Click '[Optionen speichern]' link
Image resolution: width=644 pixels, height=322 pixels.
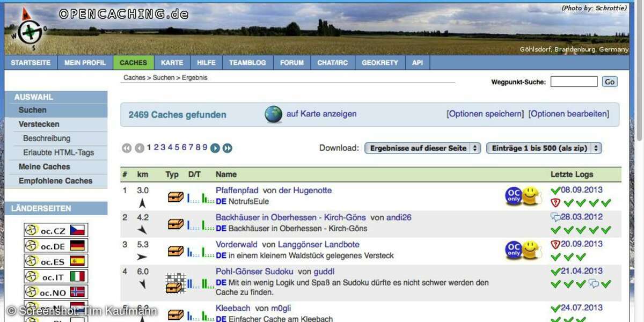485,114
